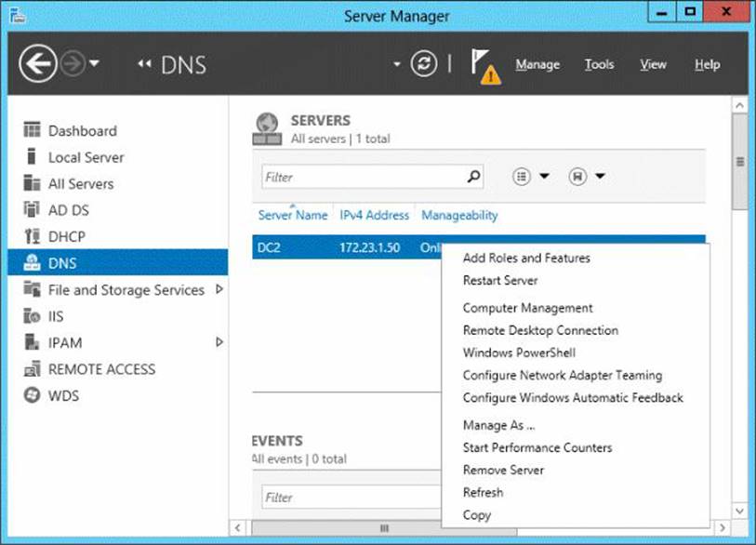Click the AD DS sidebar icon

pyautogui.click(x=33, y=210)
